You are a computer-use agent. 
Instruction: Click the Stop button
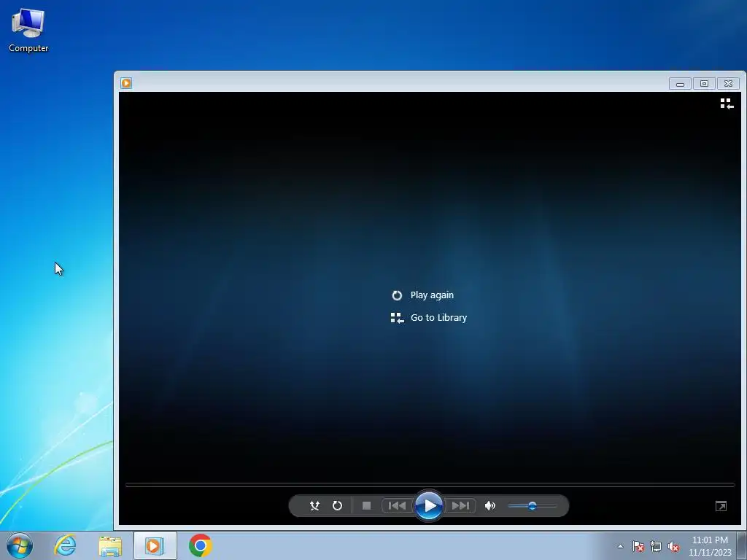pyautogui.click(x=366, y=506)
